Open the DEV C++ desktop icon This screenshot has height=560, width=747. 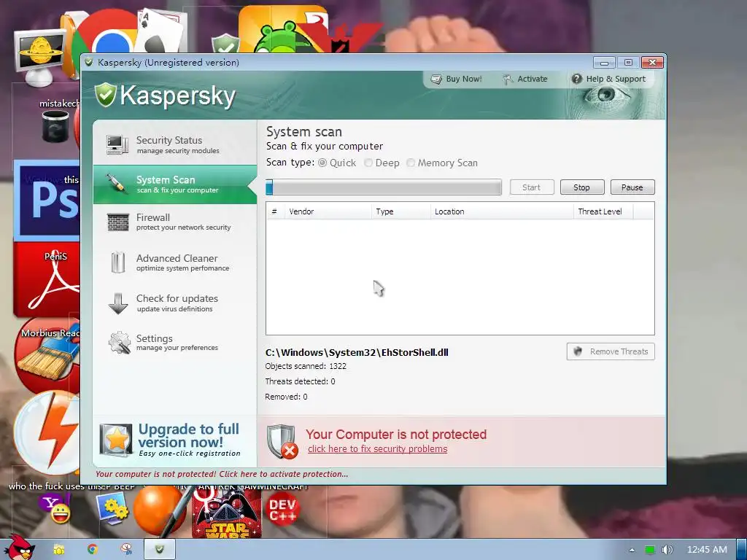coord(282,510)
